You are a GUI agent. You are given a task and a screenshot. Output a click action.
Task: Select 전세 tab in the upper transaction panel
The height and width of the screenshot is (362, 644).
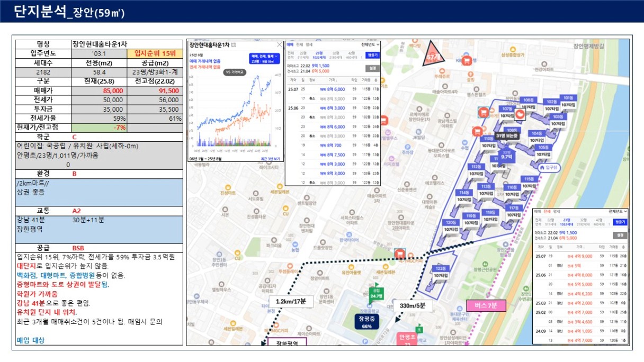point(299,45)
